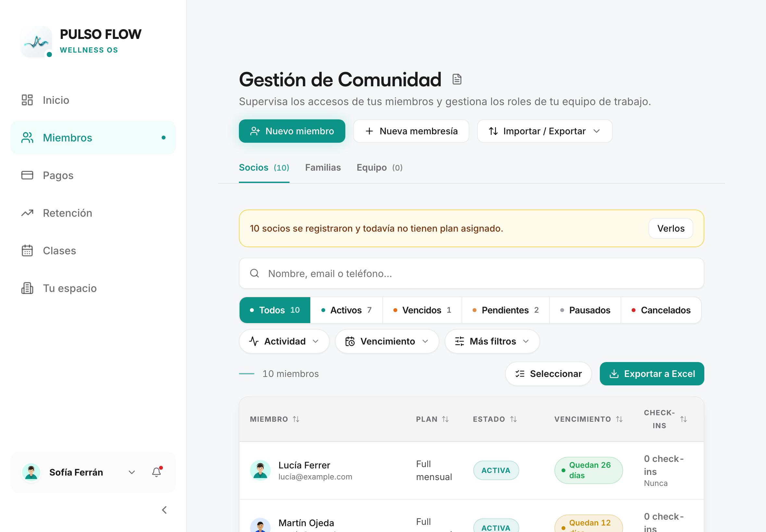The width and height of the screenshot is (766, 532).
Task: Open Clases in the sidebar
Action: 93,251
